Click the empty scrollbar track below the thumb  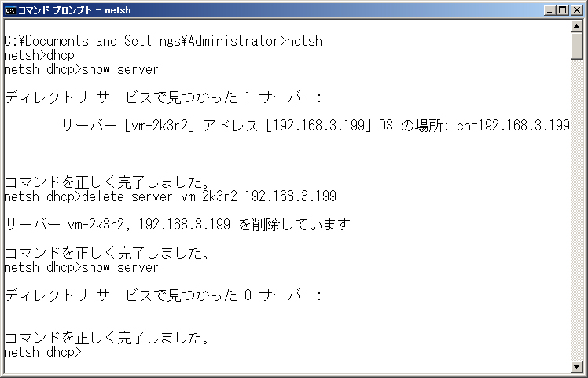click(x=576, y=210)
